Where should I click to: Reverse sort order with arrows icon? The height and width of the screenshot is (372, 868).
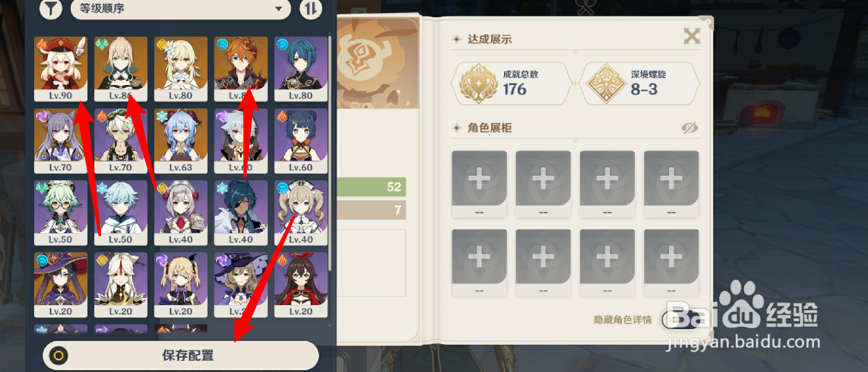[x=311, y=9]
